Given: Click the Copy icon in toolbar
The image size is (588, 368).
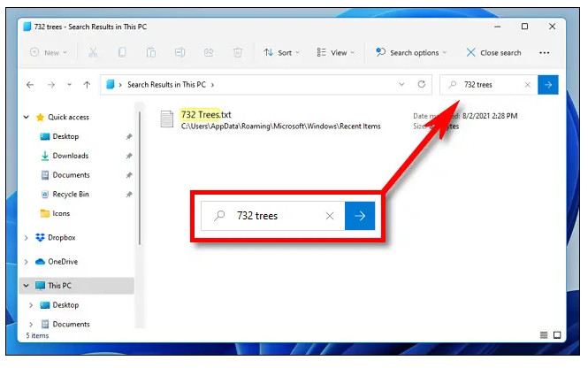Looking at the screenshot, I should click(122, 53).
